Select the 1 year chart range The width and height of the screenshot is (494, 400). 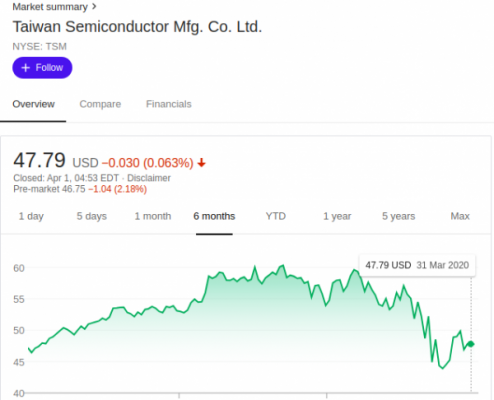click(x=337, y=216)
